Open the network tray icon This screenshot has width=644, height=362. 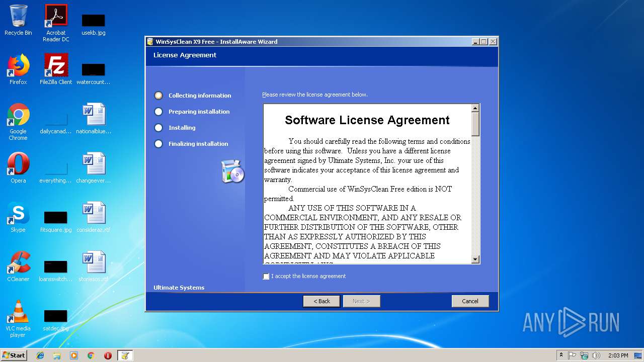[584, 355]
